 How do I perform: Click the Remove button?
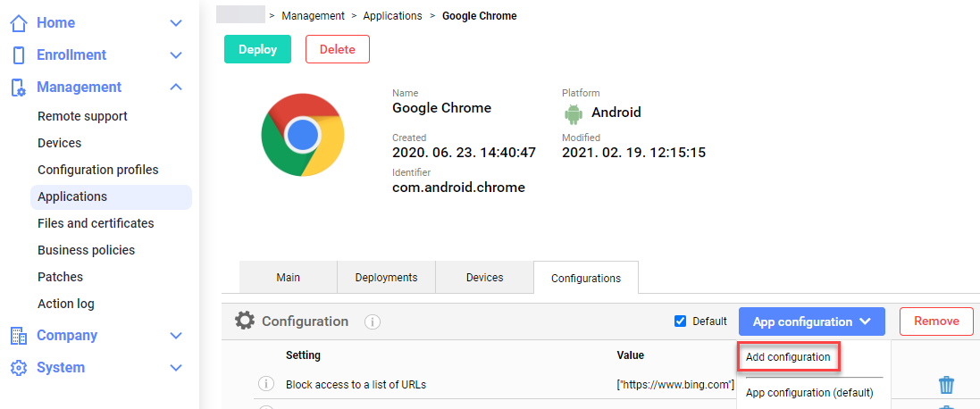point(936,321)
